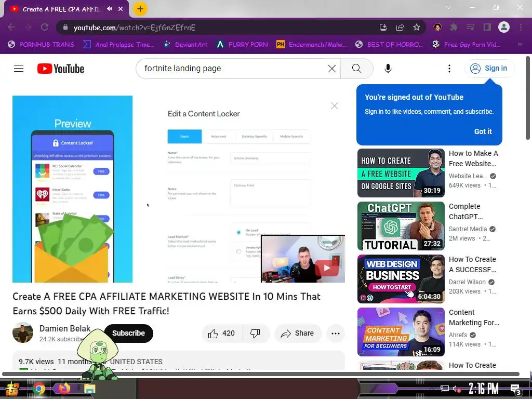Screen dimensions: 532x399
Task: Show more bookmarks with the double chevron
Action: coord(520,45)
